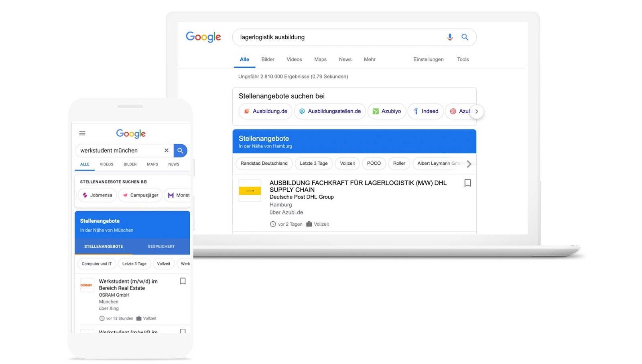Open the mobile hamburger menu
This screenshot has width=642, height=364.
point(82,133)
